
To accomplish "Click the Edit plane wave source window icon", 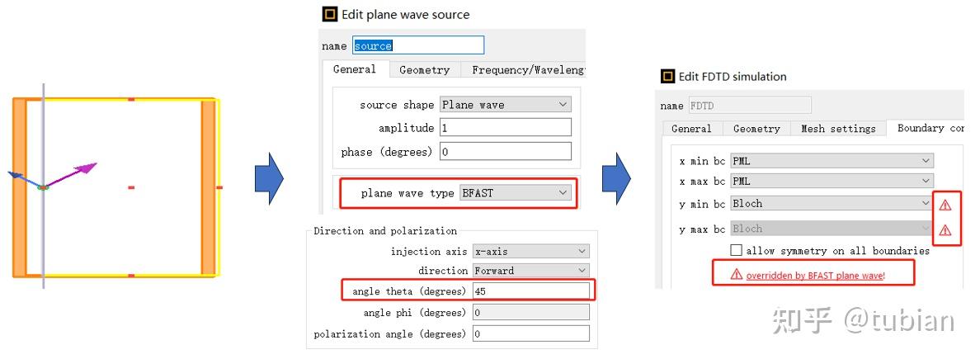I will (330, 14).
